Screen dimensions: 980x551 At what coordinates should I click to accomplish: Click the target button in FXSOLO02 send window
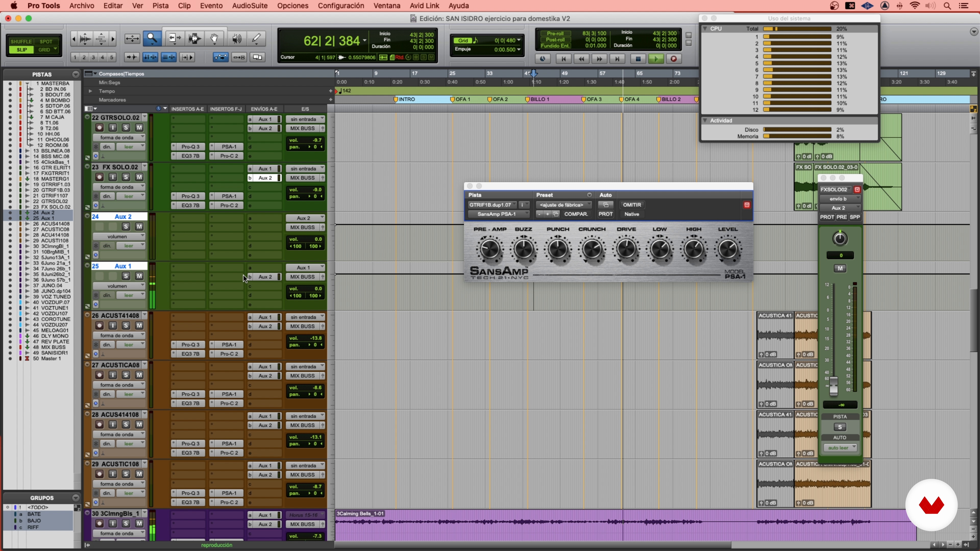tap(857, 189)
